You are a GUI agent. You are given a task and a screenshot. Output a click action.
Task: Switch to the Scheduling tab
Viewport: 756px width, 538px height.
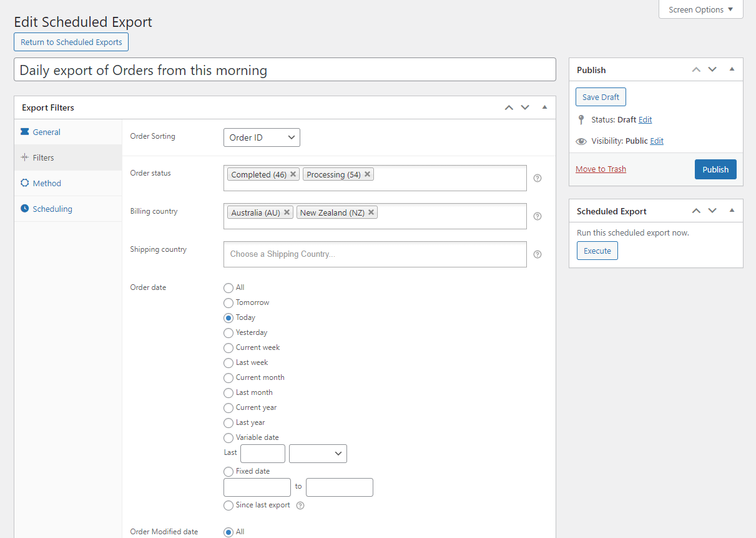[x=52, y=209]
